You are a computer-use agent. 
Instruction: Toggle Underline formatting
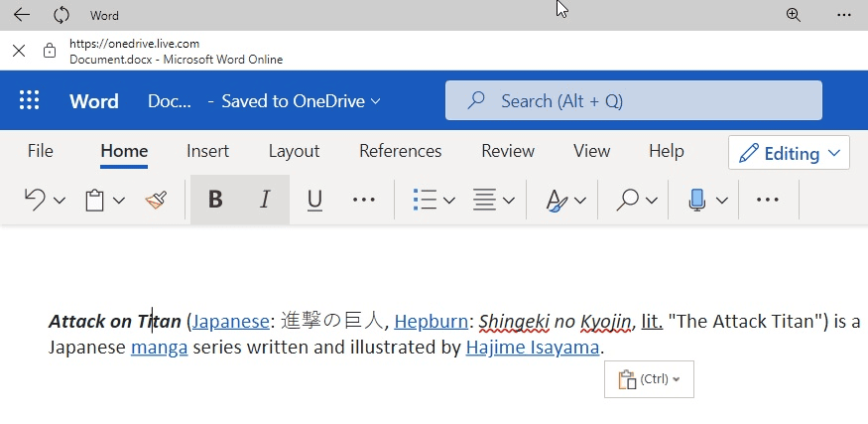click(314, 200)
